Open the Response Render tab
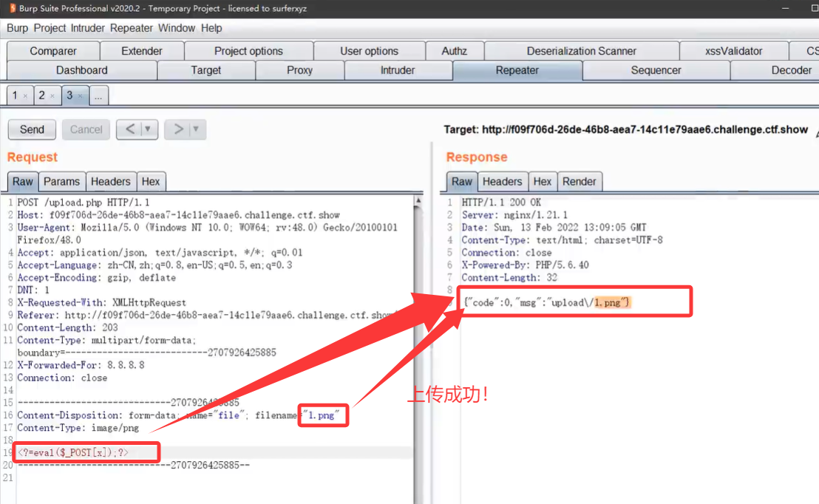 (x=580, y=182)
